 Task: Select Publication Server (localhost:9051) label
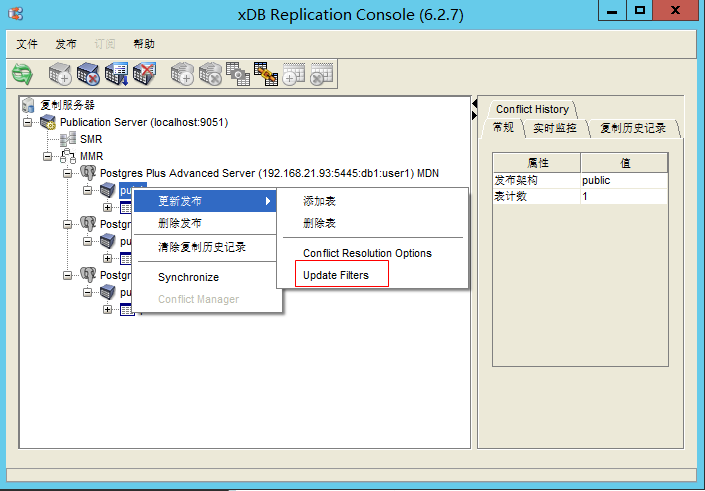[x=144, y=122]
